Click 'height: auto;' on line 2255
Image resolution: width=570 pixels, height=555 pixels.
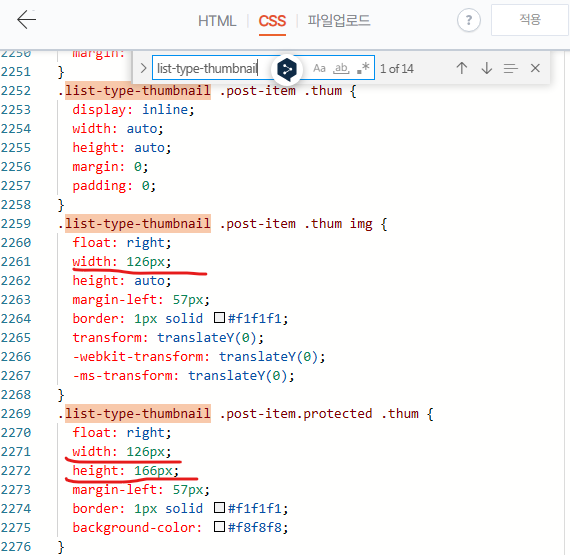122,148
